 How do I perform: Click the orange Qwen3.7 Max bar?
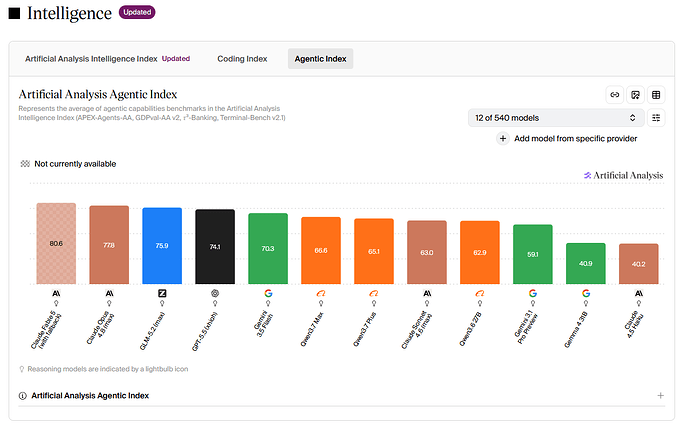click(321, 250)
